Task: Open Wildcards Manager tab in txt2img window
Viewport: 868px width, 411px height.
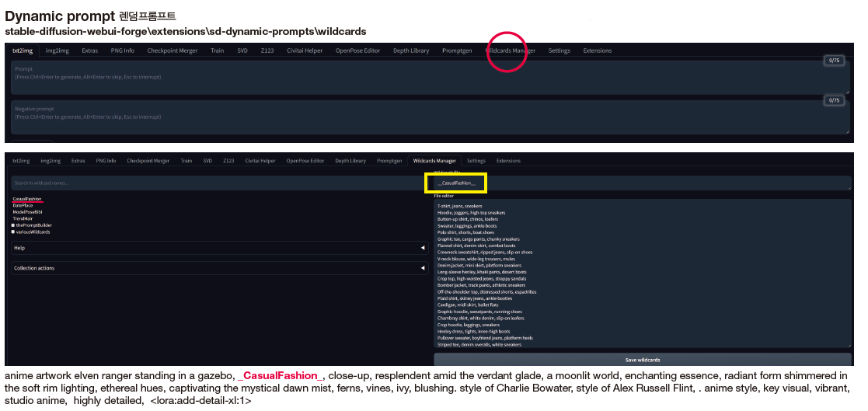Action: tap(511, 51)
